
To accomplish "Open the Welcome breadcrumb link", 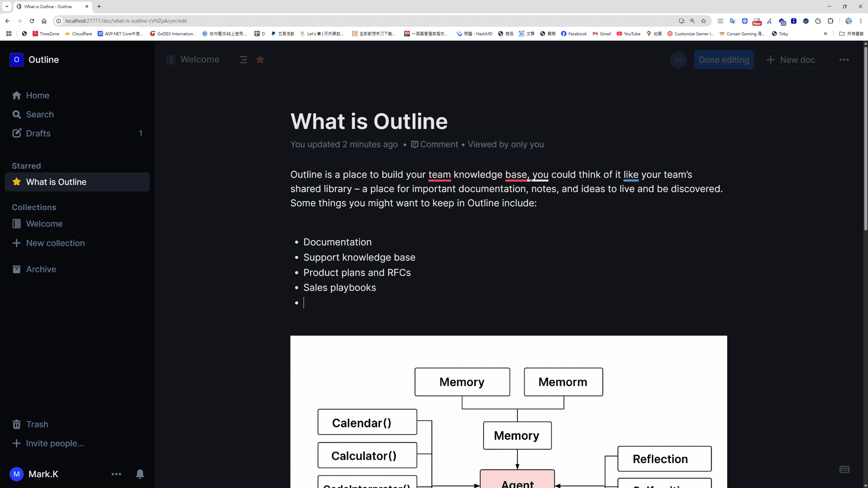I will coord(199,59).
